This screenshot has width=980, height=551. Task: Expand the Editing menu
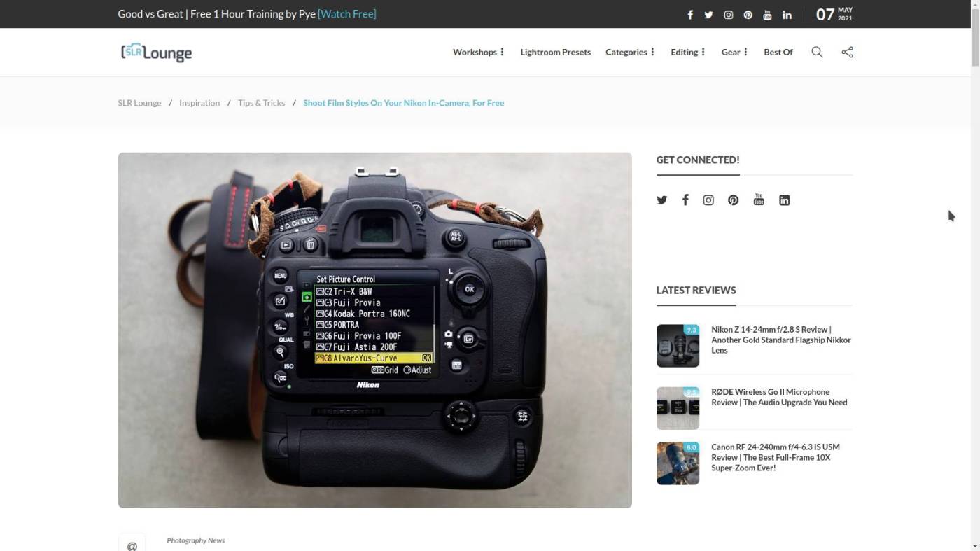tap(687, 52)
